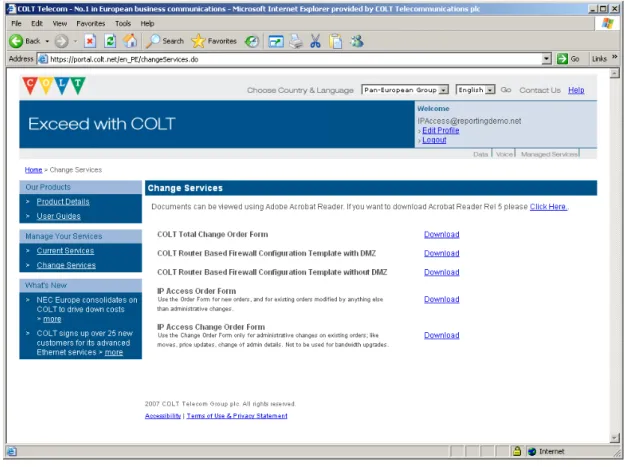The height and width of the screenshot is (467, 625).
Task: Open the Back button history dropdown arrow
Action: tap(47, 41)
